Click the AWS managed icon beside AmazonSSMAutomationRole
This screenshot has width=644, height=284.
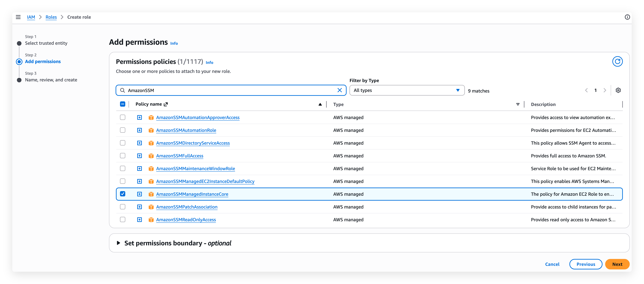[151, 130]
